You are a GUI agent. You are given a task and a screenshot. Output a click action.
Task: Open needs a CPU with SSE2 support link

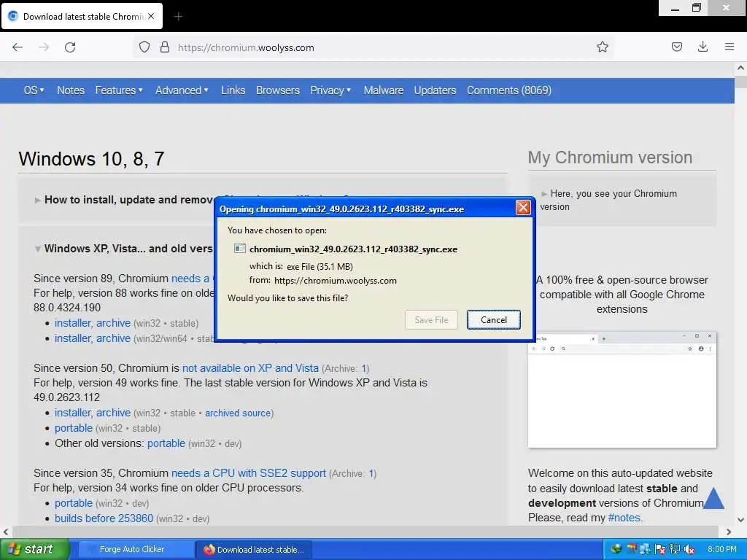coord(248,473)
